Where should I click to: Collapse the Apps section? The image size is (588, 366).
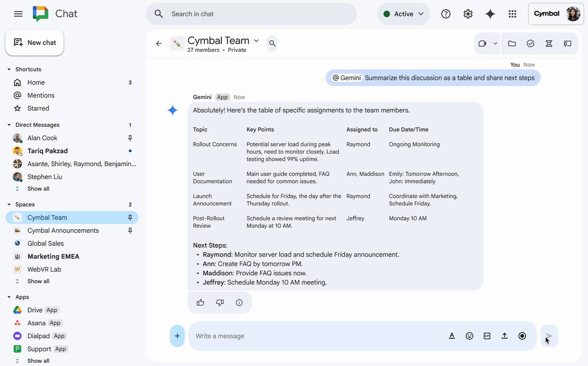tap(9, 297)
